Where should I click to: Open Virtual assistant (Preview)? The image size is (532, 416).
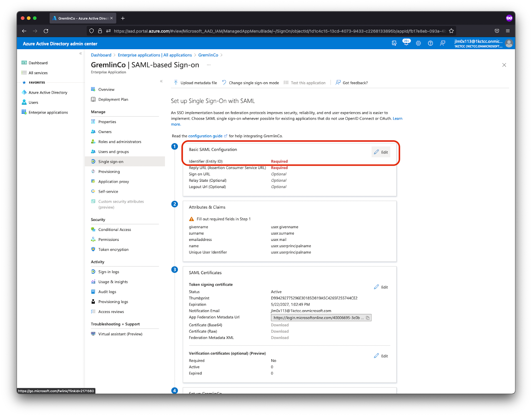click(x=120, y=334)
